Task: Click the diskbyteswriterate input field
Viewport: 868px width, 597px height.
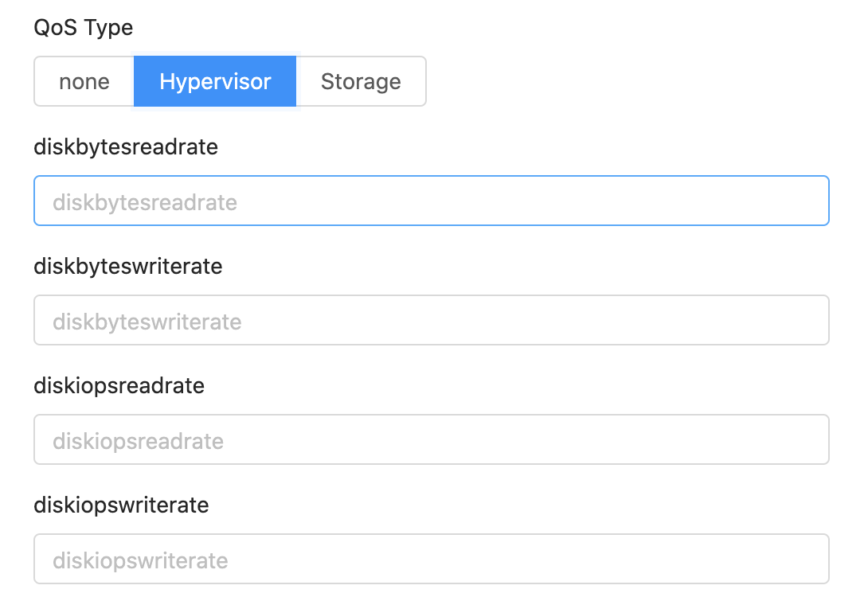Action: pos(431,320)
